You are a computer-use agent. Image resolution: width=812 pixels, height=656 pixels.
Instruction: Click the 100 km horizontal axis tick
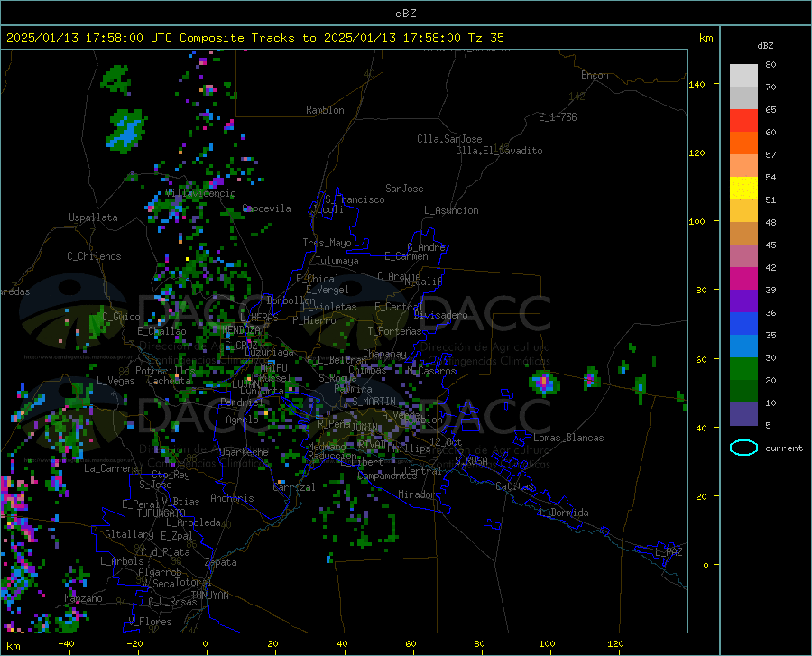[x=547, y=643]
